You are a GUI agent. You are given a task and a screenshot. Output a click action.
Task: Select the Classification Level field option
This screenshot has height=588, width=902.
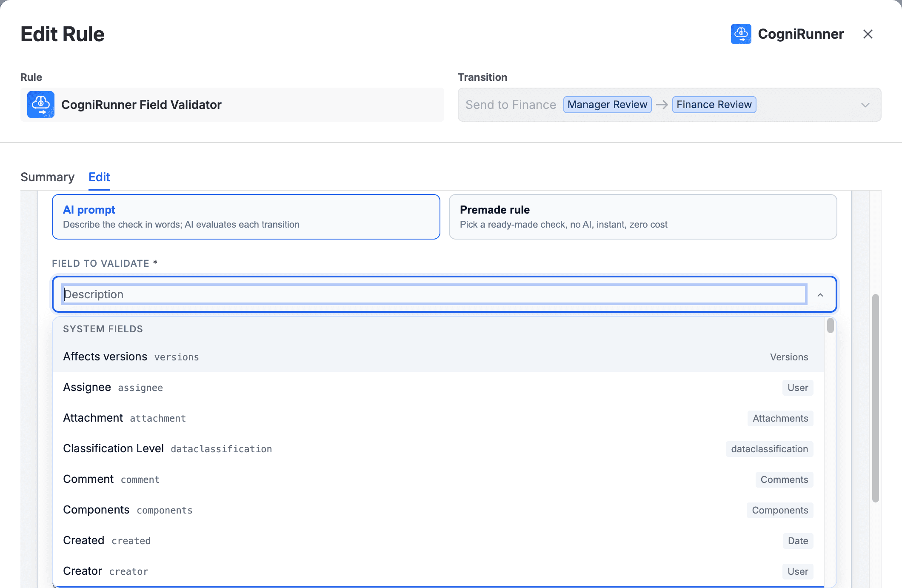tap(438, 449)
